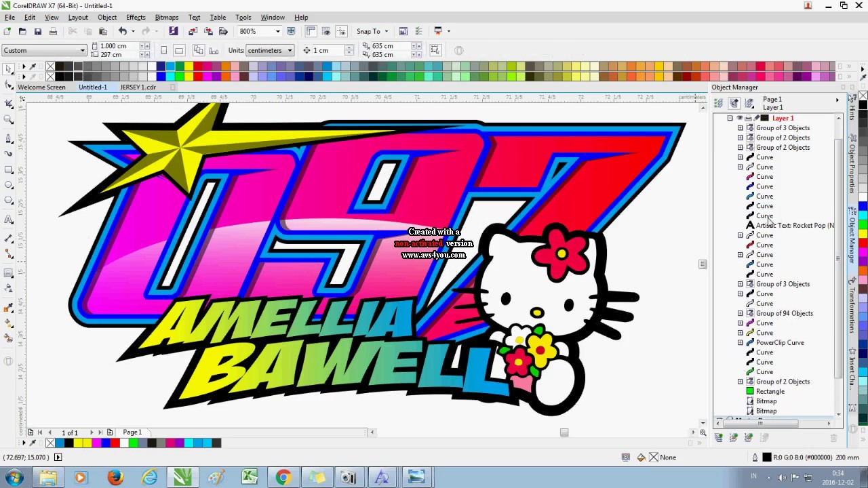Toggle Landscape page orientation
Screen dimensions: 868x488
[x=179, y=50]
